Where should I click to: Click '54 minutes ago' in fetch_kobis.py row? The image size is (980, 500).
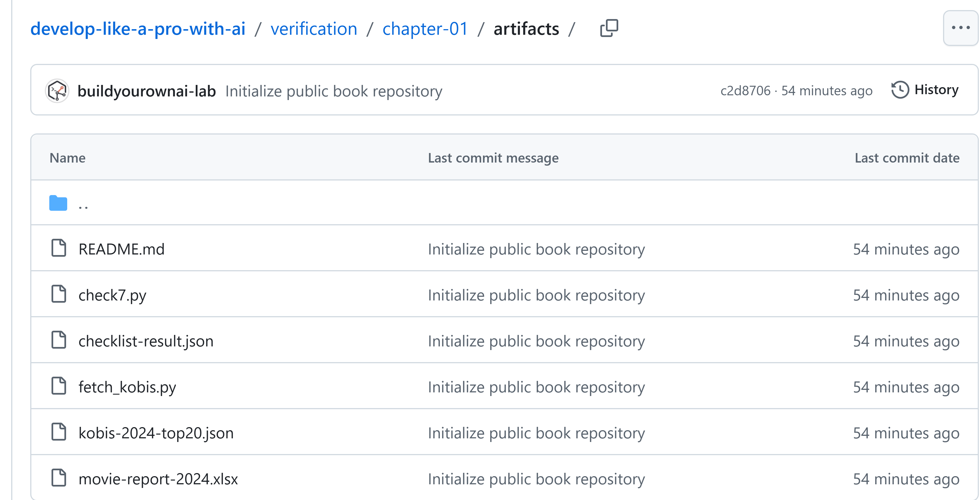(x=906, y=387)
